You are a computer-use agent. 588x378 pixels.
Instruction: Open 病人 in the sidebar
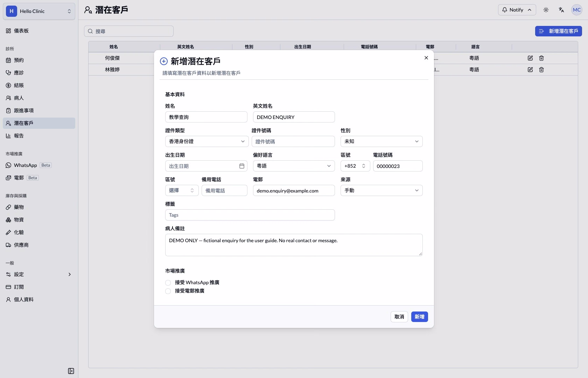[x=39, y=98]
